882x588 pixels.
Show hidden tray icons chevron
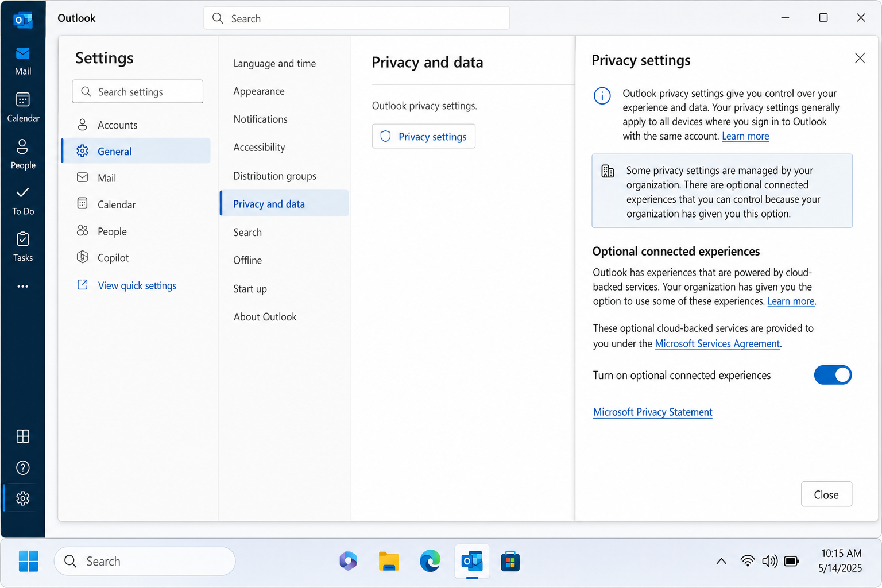point(721,561)
